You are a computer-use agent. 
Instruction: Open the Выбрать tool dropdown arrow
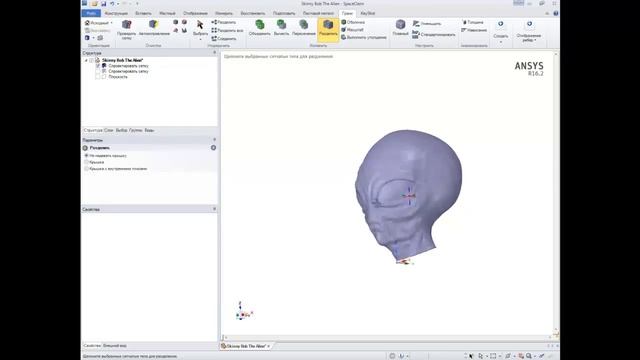click(x=200, y=40)
